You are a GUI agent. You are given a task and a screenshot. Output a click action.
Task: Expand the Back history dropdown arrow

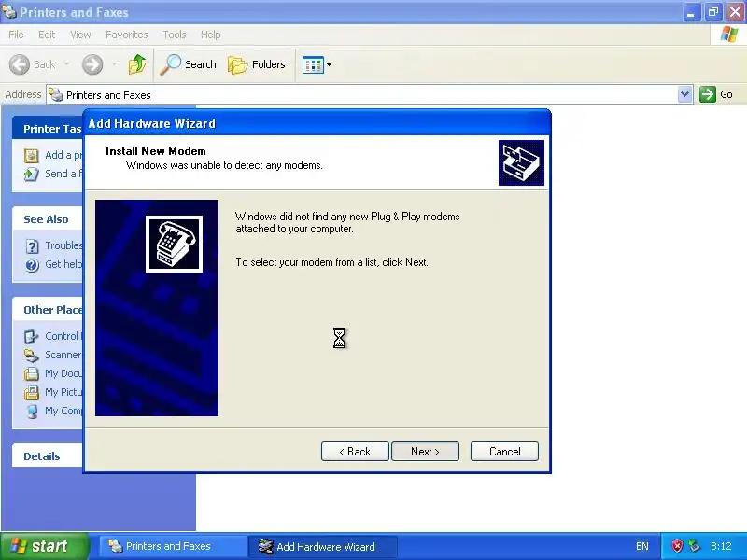tap(66, 63)
